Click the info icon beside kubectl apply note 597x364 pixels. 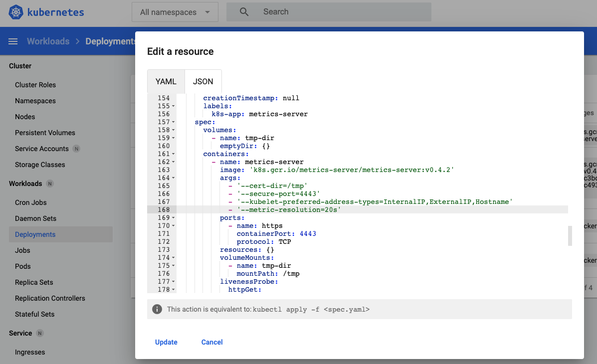tap(157, 309)
